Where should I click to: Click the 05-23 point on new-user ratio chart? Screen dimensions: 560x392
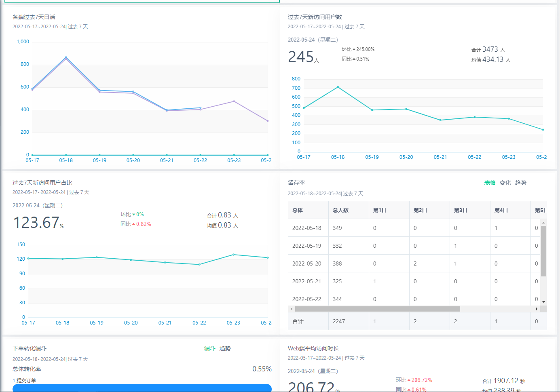coord(233,255)
